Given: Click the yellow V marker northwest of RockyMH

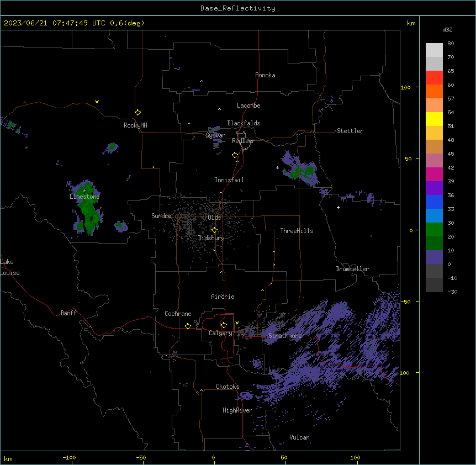Looking at the screenshot, I should coord(97,102).
